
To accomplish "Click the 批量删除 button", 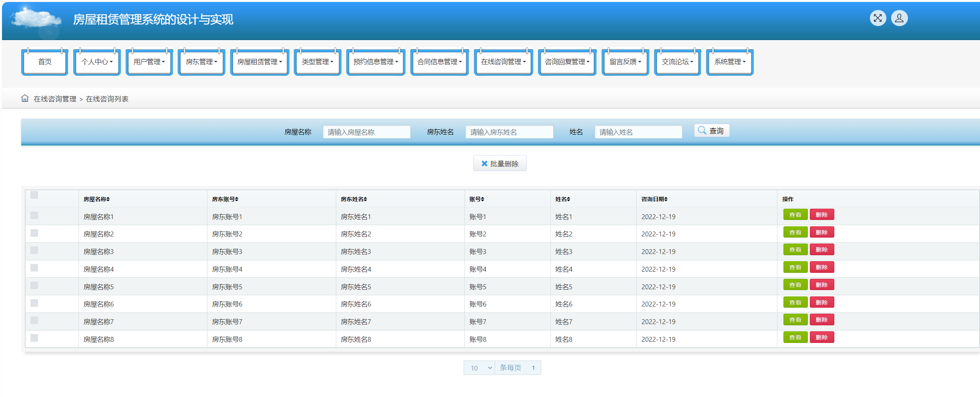I will click(x=500, y=163).
